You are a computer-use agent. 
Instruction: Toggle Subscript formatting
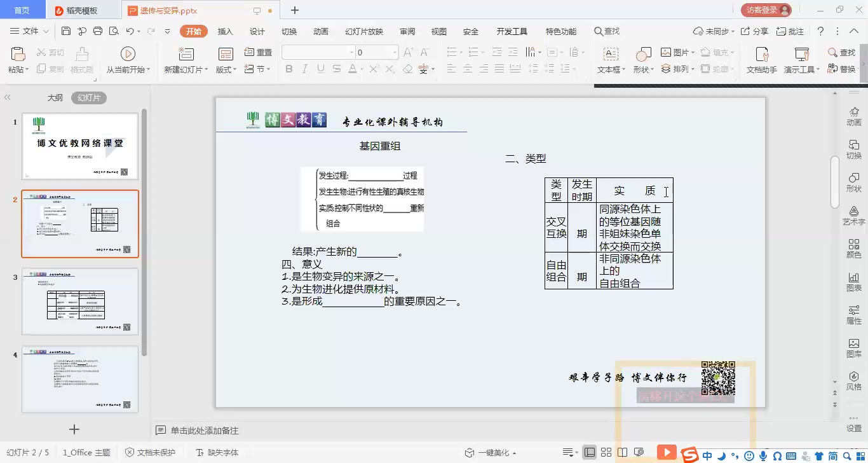(390, 69)
